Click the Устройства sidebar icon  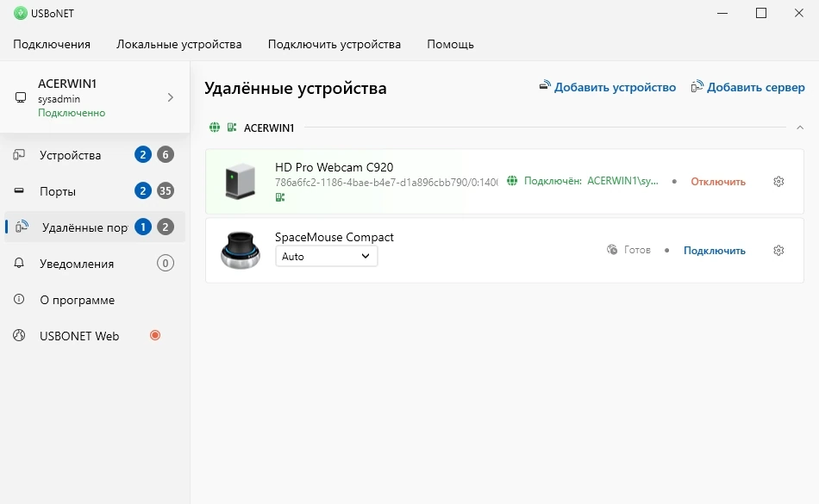pyautogui.click(x=19, y=154)
